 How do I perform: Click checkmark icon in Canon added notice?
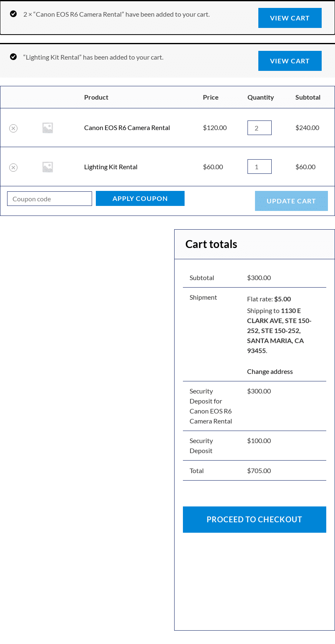(13, 14)
